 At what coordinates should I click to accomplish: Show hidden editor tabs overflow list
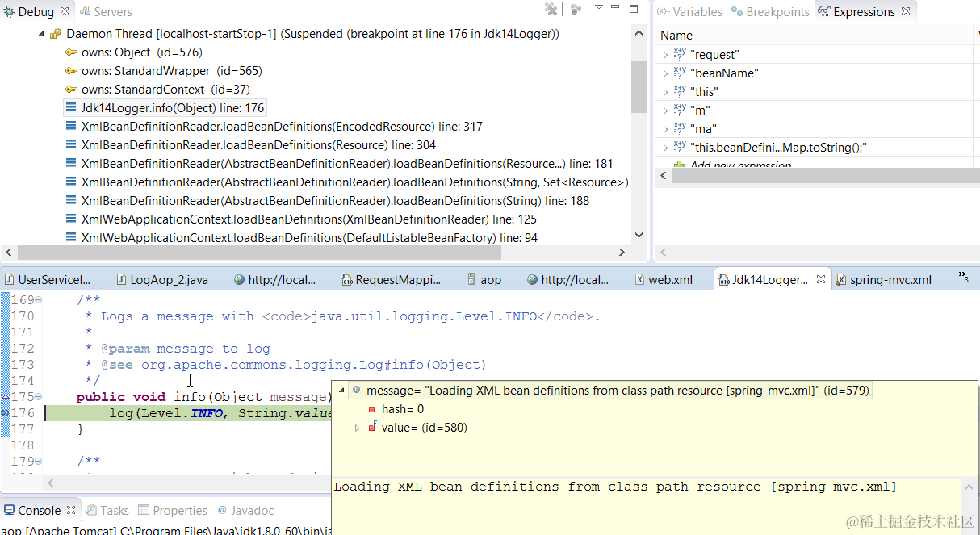point(963,278)
